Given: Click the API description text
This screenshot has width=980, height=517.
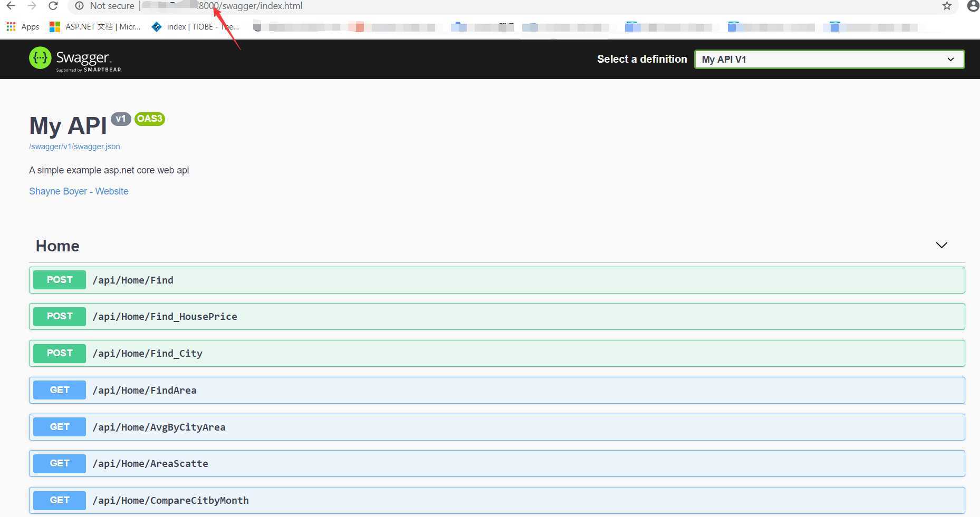Looking at the screenshot, I should coord(109,170).
